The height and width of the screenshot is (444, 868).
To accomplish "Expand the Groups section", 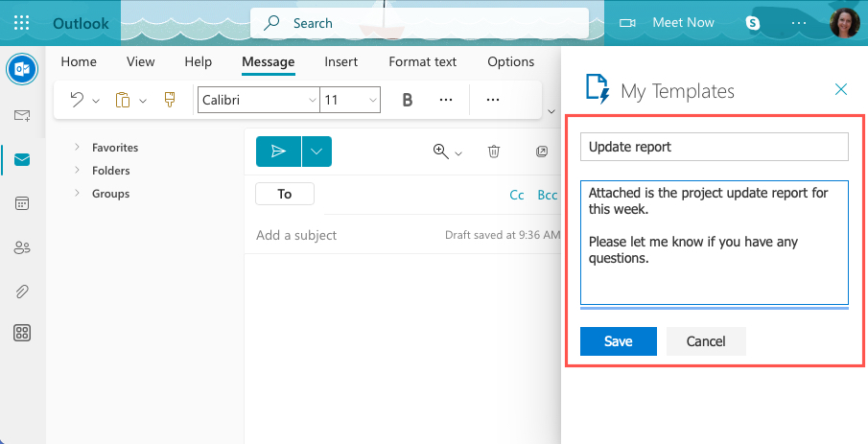I will point(77,193).
